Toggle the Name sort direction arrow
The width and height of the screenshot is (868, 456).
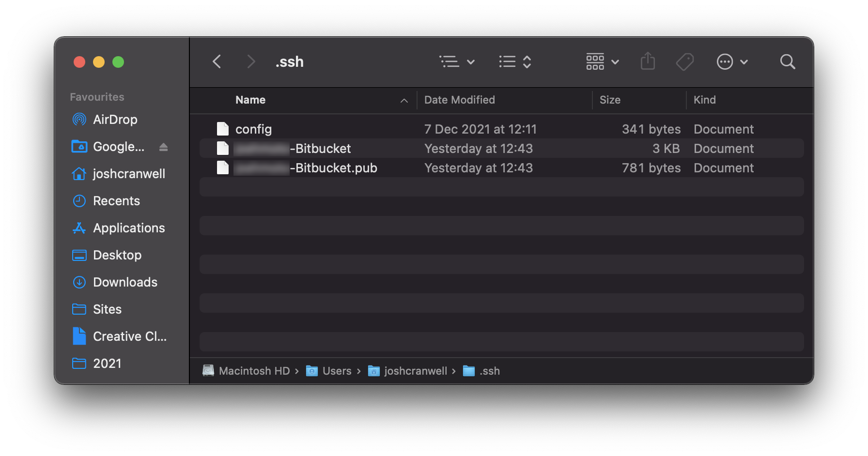(404, 100)
